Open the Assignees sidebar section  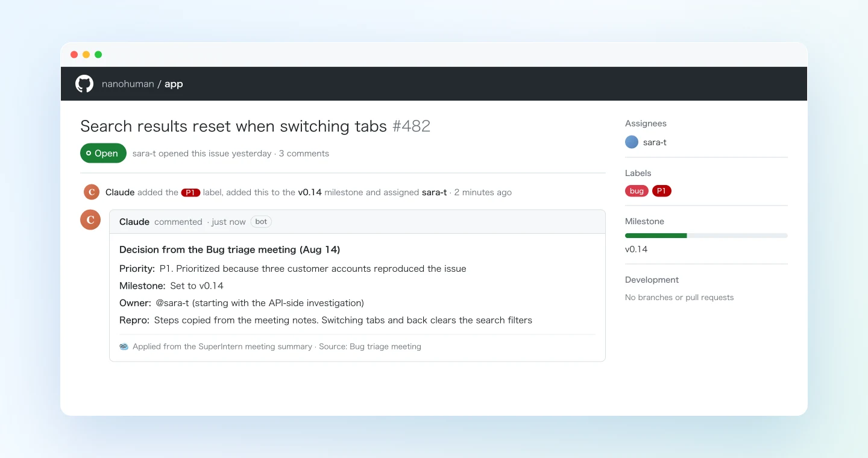pos(646,124)
